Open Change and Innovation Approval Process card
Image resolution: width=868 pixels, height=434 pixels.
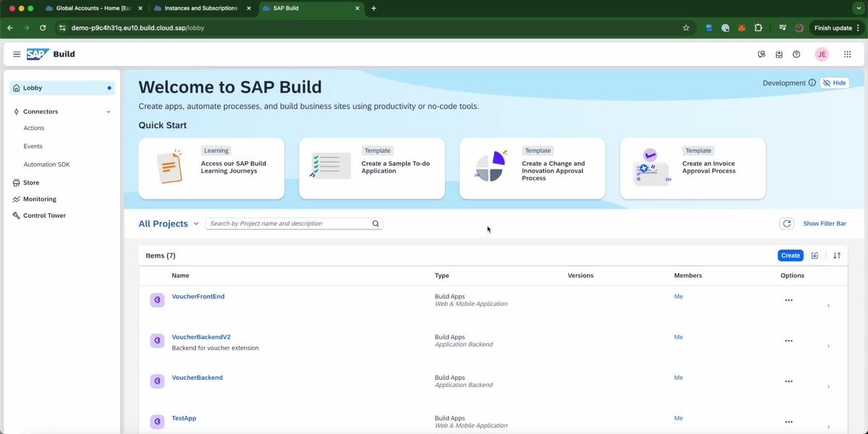[x=532, y=169]
